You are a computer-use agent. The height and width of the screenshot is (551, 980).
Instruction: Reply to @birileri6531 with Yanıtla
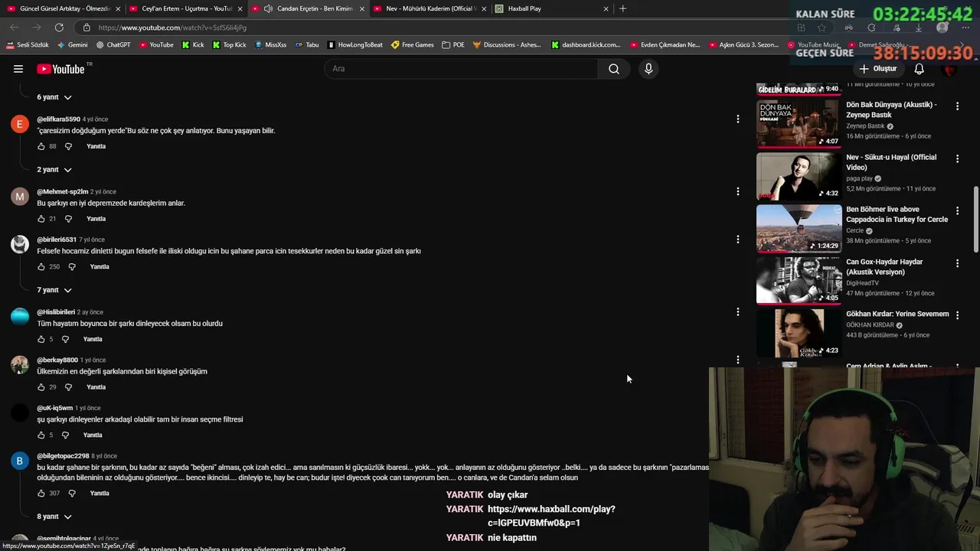(100, 267)
